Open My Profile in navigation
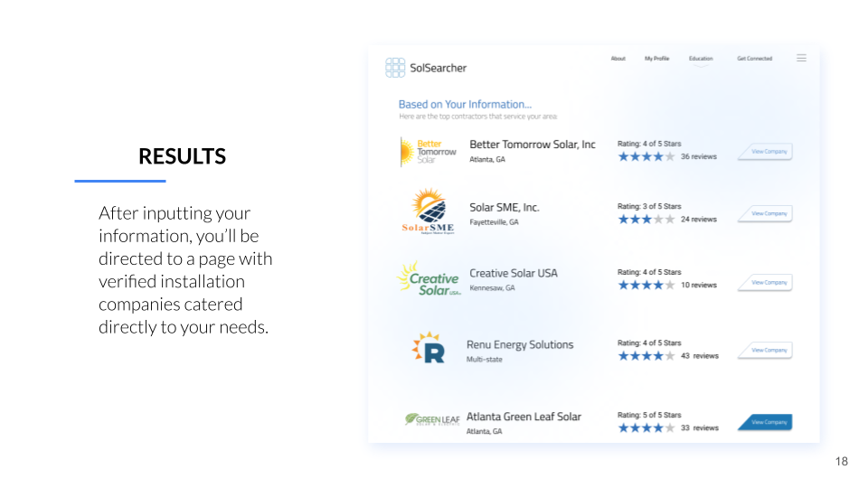The image size is (868, 488). (x=656, y=58)
